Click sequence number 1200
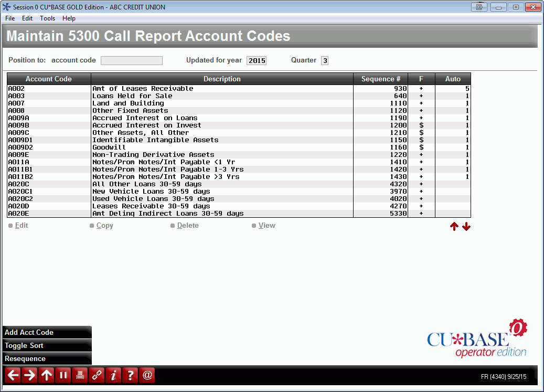This screenshot has width=544, height=392. click(x=398, y=125)
